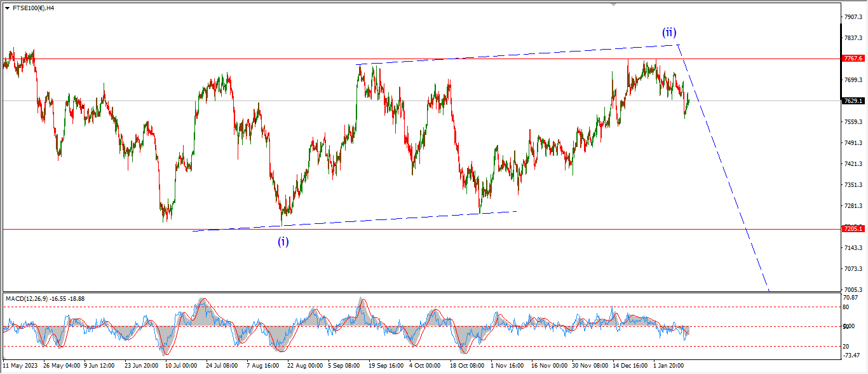Click the 1 Jan 20:00 time label

(x=670, y=366)
